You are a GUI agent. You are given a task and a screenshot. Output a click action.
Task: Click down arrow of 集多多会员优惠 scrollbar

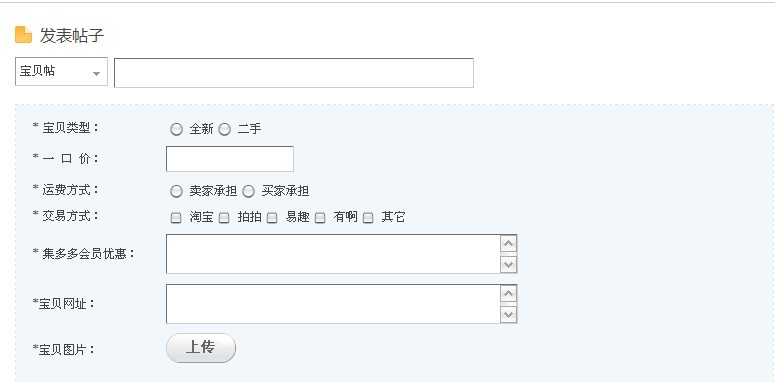508,264
